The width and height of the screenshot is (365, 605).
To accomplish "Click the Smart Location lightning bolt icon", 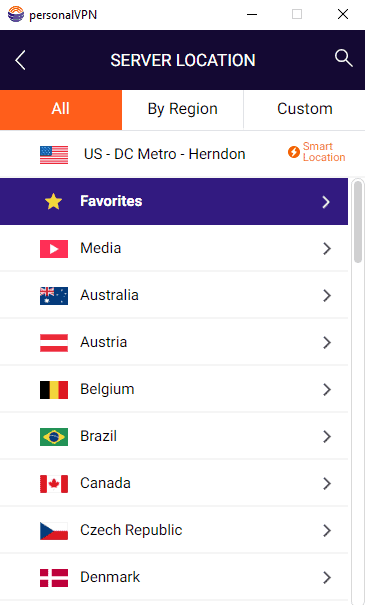I will pyautogui.click(x=294, y=152).
